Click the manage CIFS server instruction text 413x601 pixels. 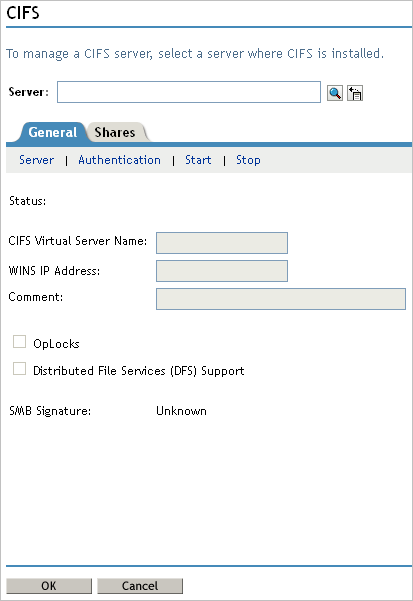(x=195, y=53)
